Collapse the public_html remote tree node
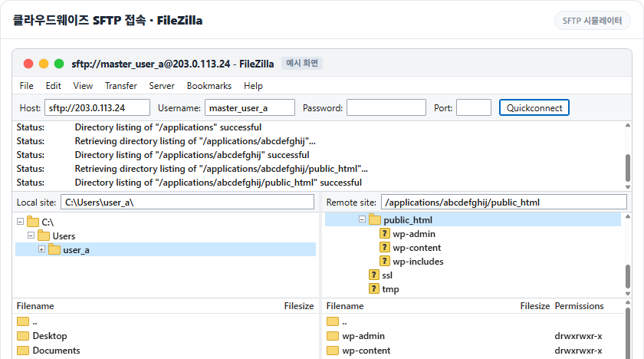The image size is (644, 359). (x=362, y=219)
